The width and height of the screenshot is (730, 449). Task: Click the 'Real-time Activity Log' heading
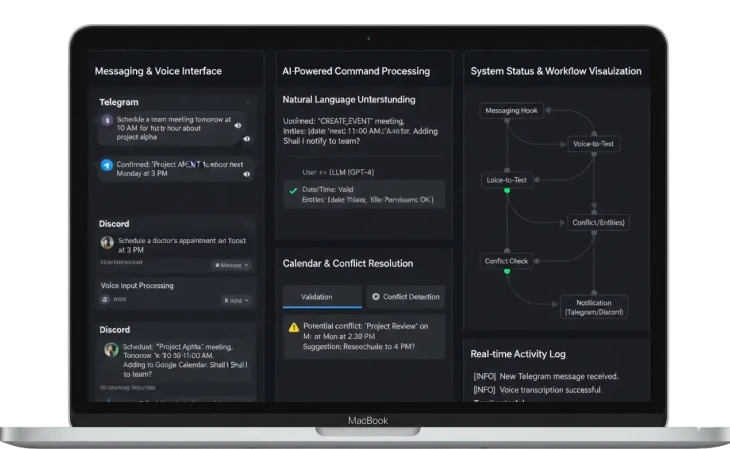tap(518, 354)
